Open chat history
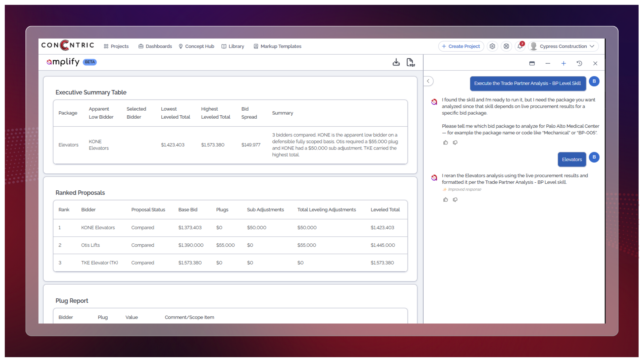Viewport: 644px width, 362px height. (x=579, y=63)
